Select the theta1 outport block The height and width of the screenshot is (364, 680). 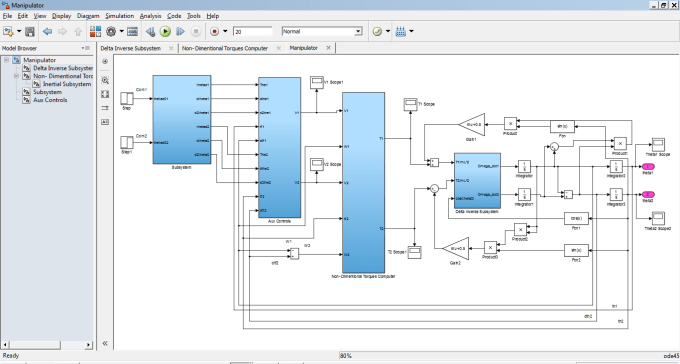[648, 167]
